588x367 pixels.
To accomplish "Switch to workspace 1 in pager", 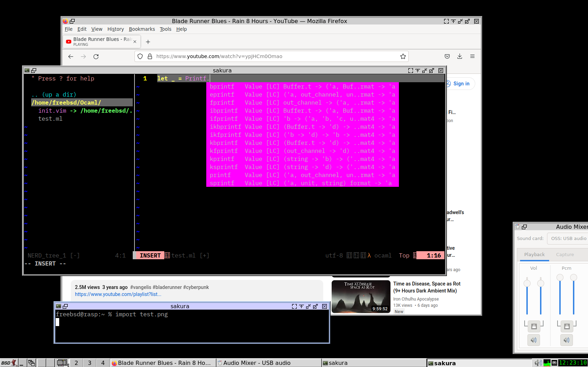I will coord(63,363).
